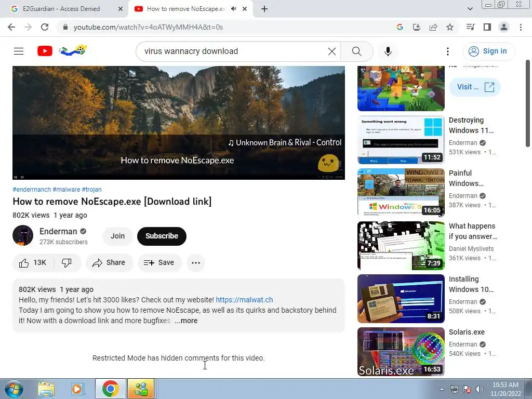Click the YouTube search input field
Image resolution: width=532 pixels, height=399 pixels.
pos(234,51)
